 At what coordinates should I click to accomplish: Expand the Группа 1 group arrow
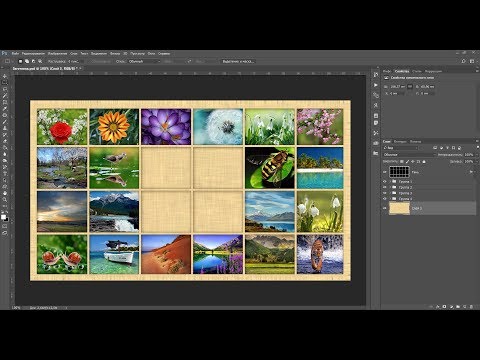(x=390, y=182)
